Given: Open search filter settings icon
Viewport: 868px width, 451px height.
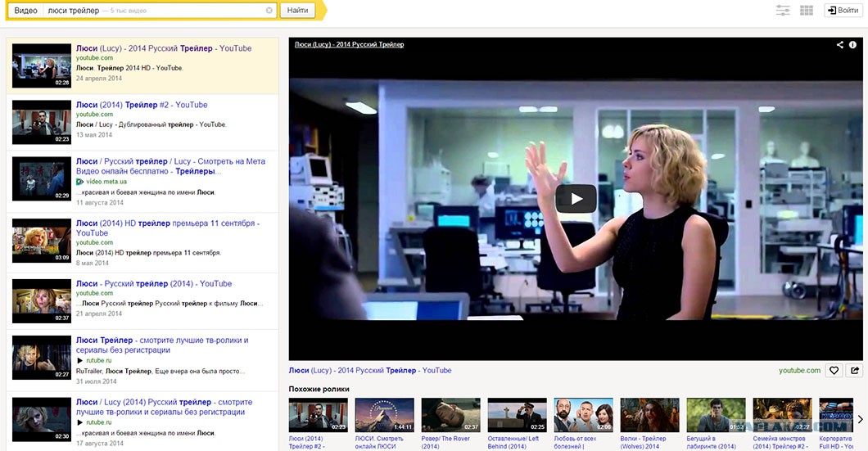Looking at the screenshot, I should pyautogui.click(x=783, y=11).
